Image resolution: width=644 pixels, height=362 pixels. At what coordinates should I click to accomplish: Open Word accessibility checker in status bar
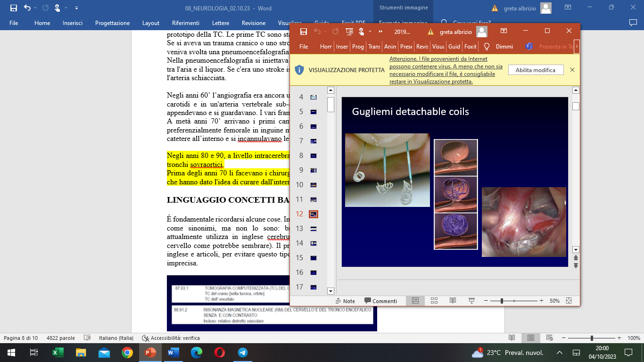coord(171,338)
